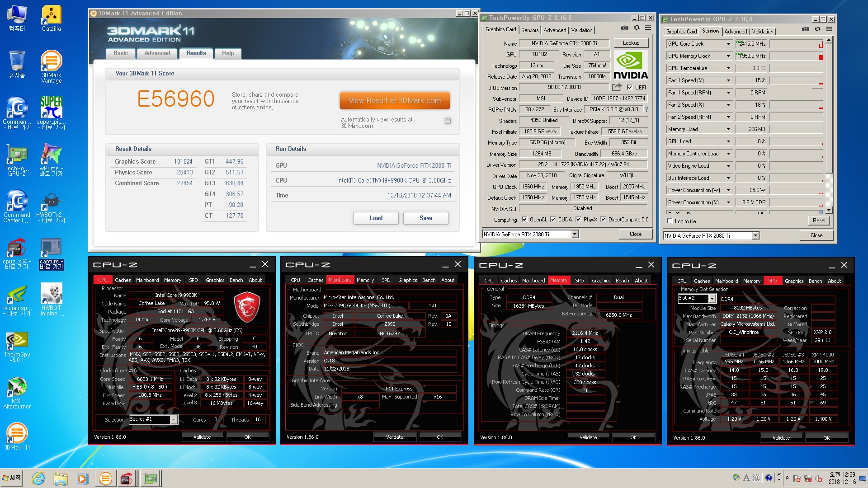Open hamburger menu in GPU-Z Sensors window
This screenshot has height=488, width=868.
(x=829, y=29)
